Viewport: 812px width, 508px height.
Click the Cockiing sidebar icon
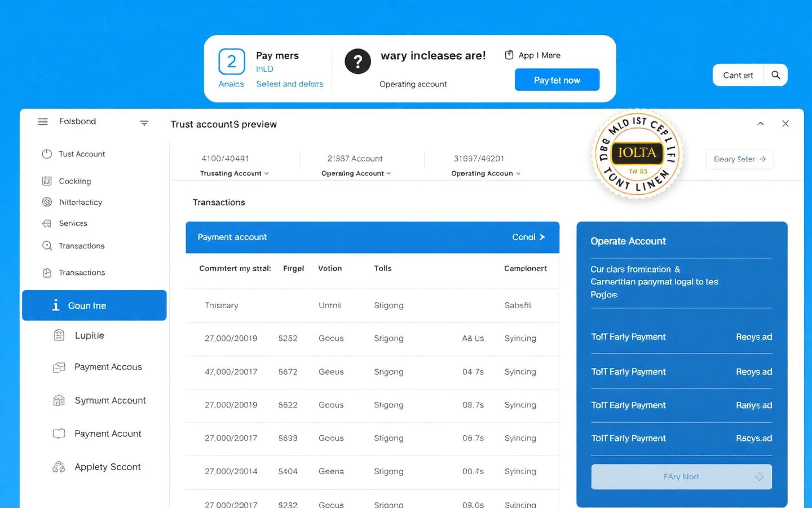(47, 181)
